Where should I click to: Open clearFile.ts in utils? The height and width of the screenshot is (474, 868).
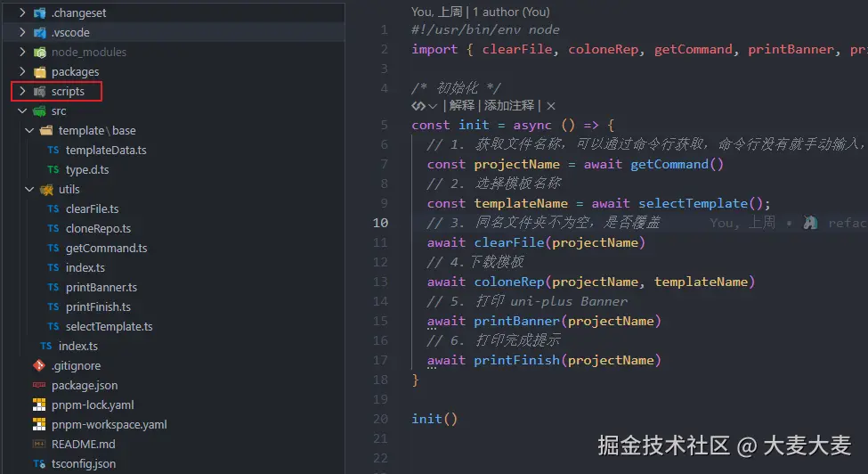(x=92, y=208)
